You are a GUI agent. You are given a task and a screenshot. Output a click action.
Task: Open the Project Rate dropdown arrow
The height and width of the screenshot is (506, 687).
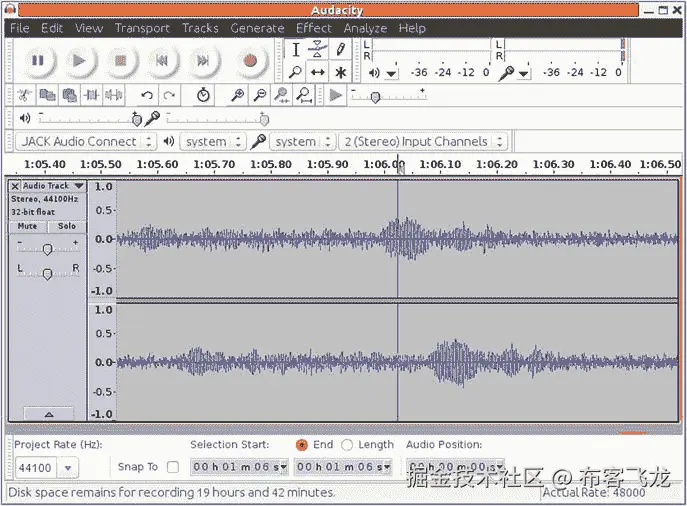68,468
